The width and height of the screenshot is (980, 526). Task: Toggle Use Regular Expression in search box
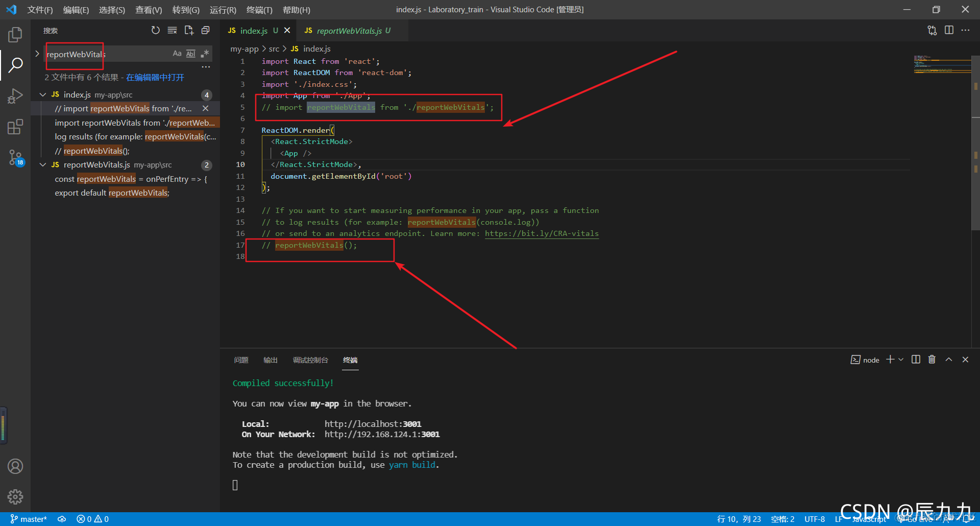point(205,54)
